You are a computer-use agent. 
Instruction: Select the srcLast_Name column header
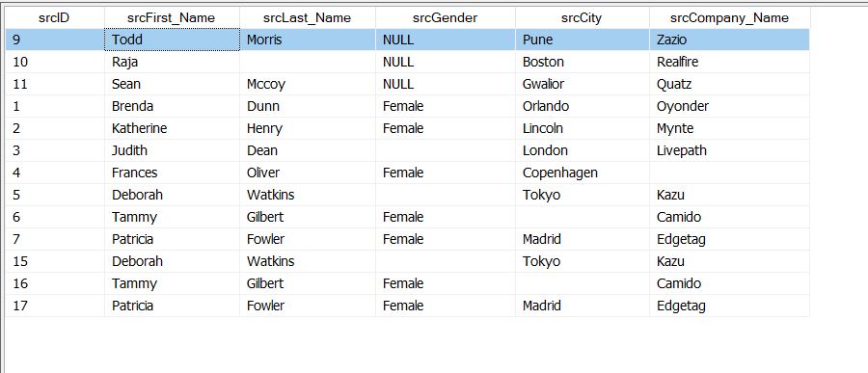tap(308, 17)
